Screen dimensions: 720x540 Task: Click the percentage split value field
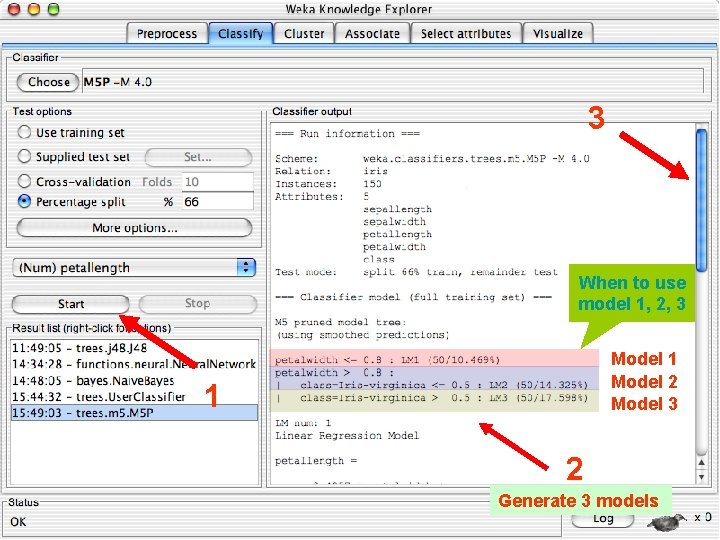pos(218,202)
